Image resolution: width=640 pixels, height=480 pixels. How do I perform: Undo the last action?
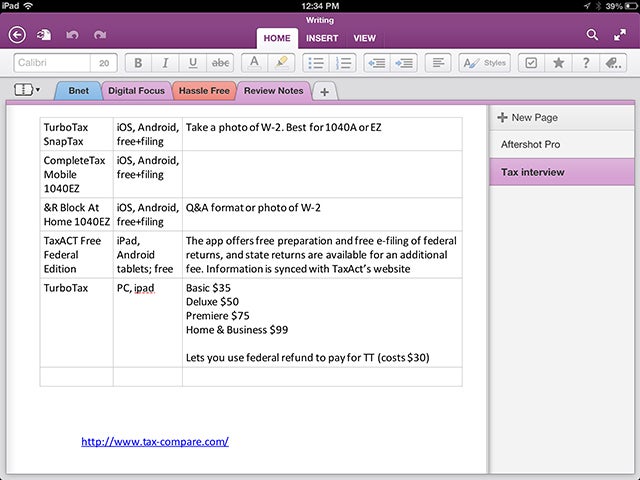coord(72,35)
